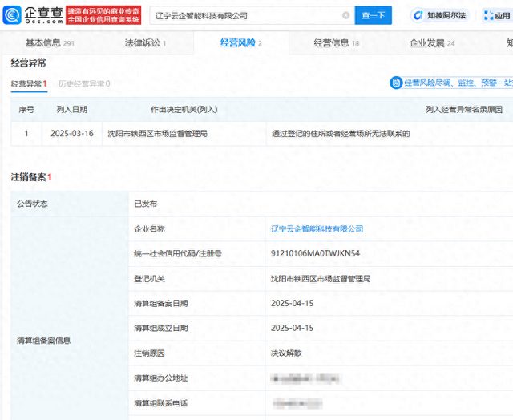513x420 pixels.
Task: Select the 经营风险 tab
Action: 240,42
